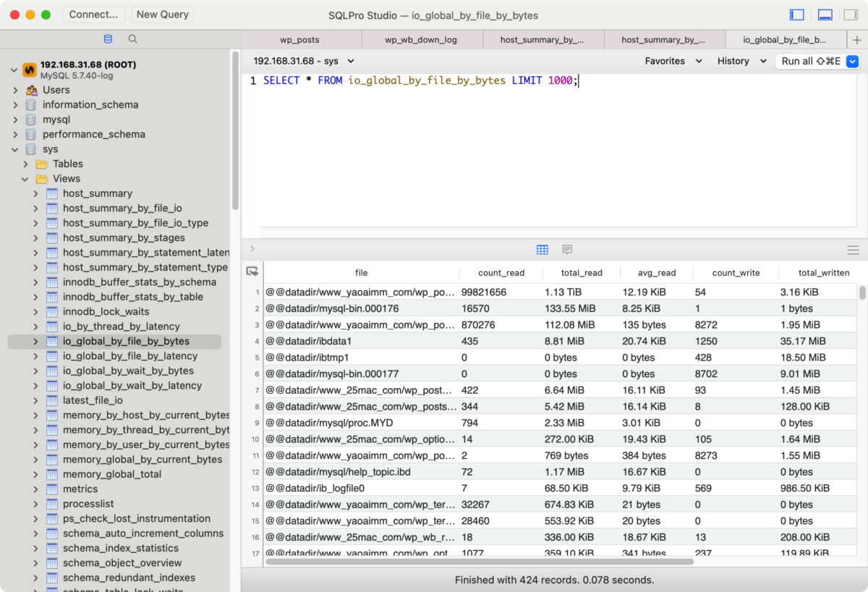Expand the host_summary_by_stages view
868x592 pixels.
pos(35,237)
